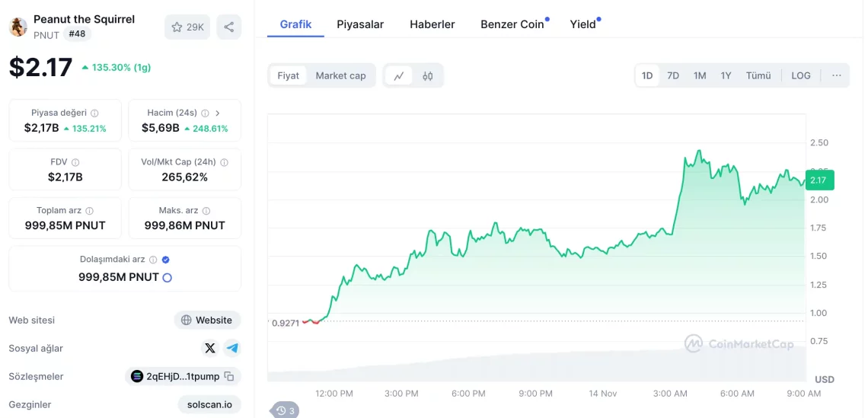868x418 pixels.
Task: Open chart more options menu
Action: click(x=837, y=75)
